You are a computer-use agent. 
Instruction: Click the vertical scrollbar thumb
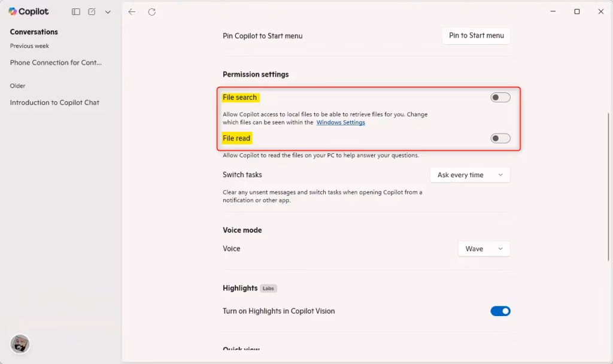(x=608, y=187)
